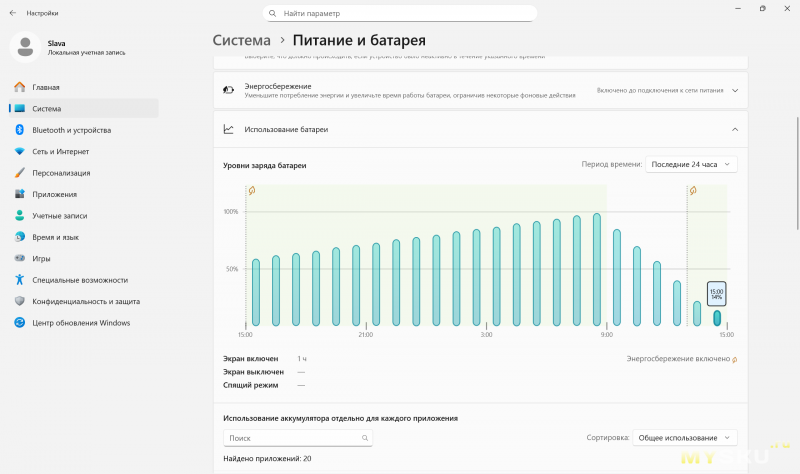Image resolution: width=800 pixels, height=474 pixels.
Task: Open Главная in the sidebar
Action: point(45,87)
